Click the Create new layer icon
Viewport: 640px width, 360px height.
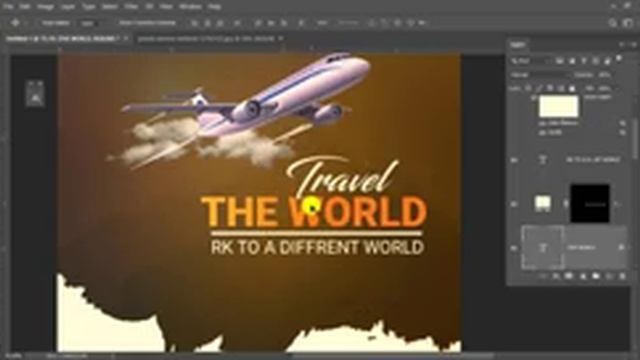pyautogui.click(x=609, y=276)
